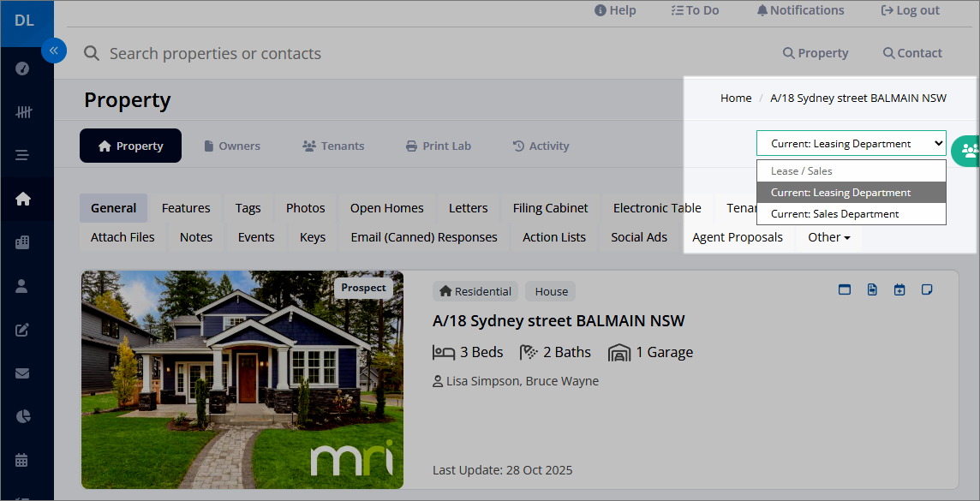Collapse the sidebar with double-chevron button
The image size is (980, 501).
click(x=54, y=51)
